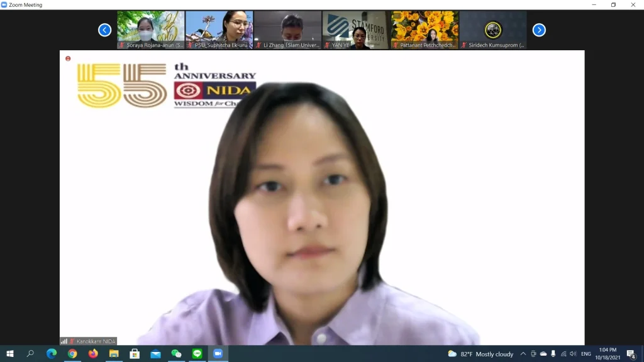Click the Wi-Fi icon in the system tray
The width and height of the screenshot is (644, 362).
[563, 354]
